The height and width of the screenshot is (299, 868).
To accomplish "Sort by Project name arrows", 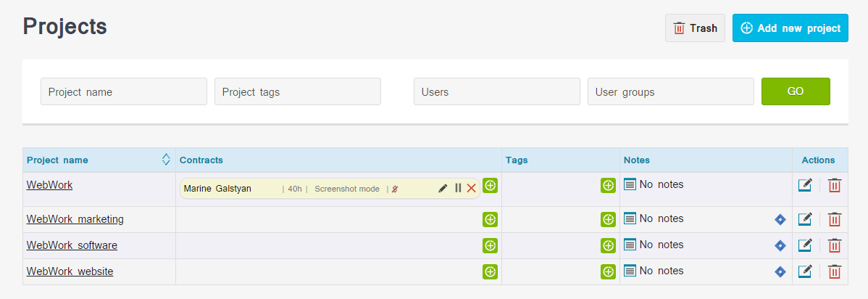I will 165,160.
